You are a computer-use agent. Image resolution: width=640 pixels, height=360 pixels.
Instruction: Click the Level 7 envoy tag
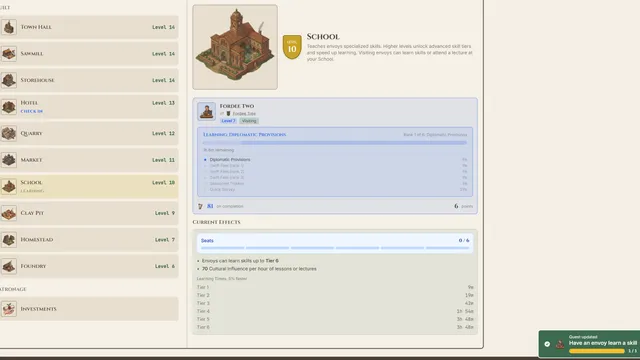click(228, 121)
